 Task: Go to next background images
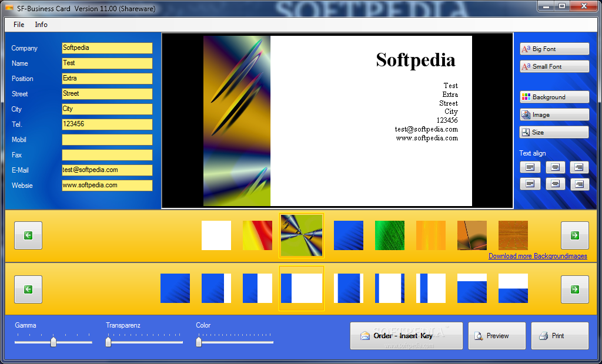click(575, 235)
